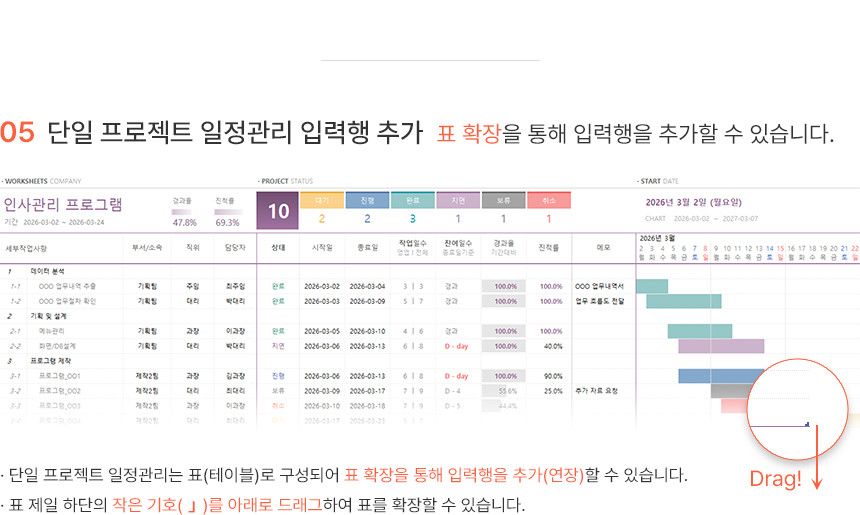Click the purple total count box showing 10
Screen dimensions: 860x515
[x=278, y=211]
